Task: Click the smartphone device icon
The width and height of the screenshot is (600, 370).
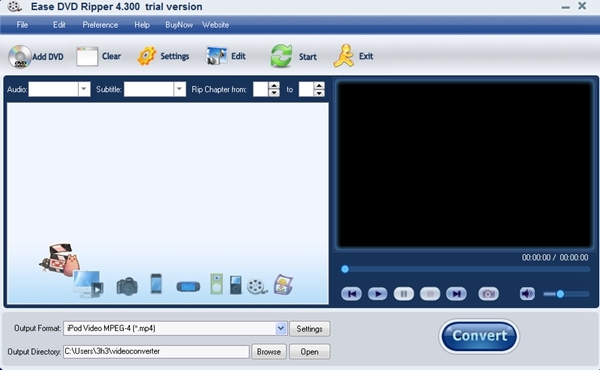Action: click(x=156, y=284)
